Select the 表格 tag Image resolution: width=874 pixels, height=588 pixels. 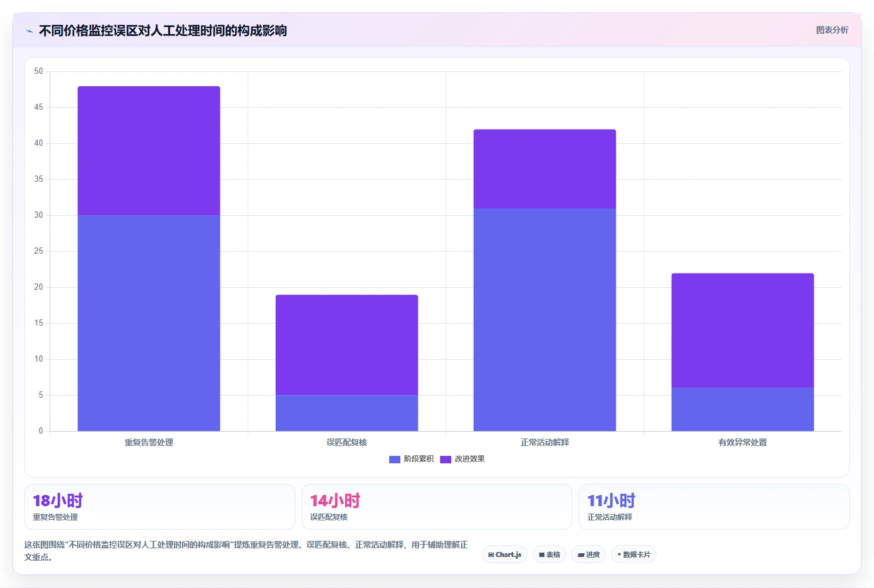click(549, 555)
